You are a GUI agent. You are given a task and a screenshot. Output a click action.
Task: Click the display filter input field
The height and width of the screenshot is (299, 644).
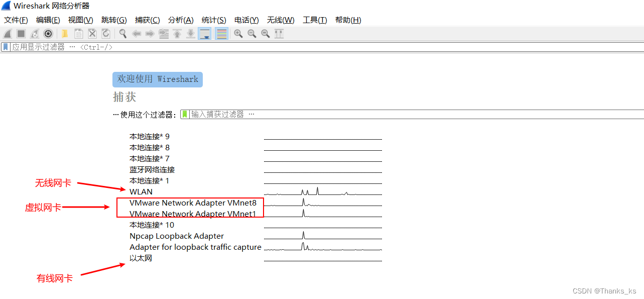(326, 47)
